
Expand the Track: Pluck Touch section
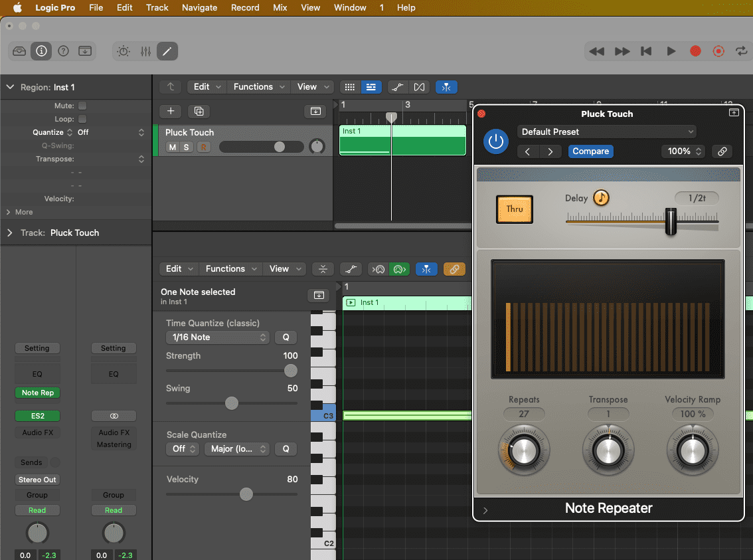click(x=10, y=233)
